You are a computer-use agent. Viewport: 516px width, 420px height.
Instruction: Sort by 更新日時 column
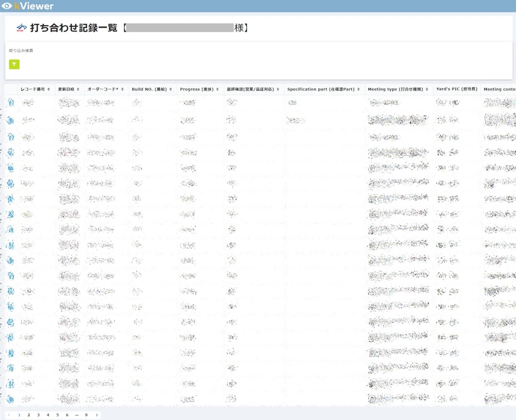68,89
